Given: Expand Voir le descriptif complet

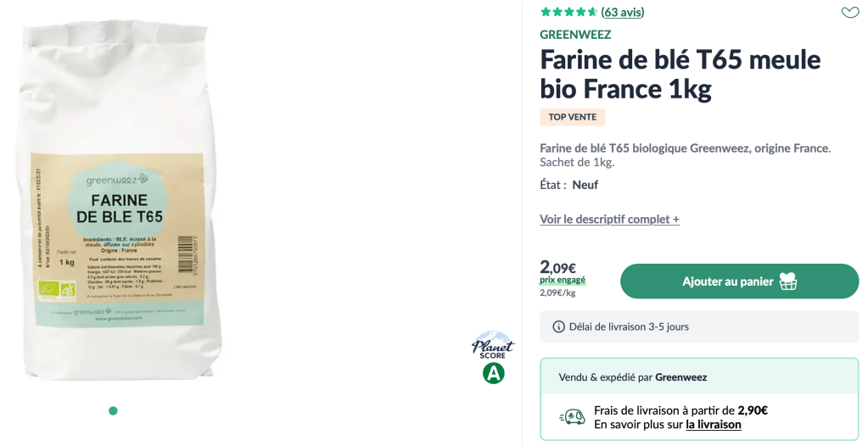Looking at the screenshot, I should [609, 219].
